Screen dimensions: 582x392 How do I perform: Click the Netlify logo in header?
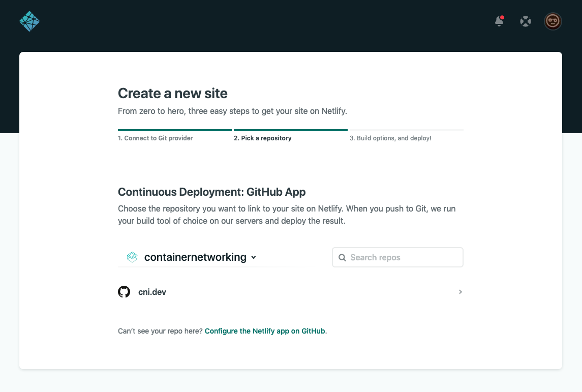[x=29, y=21]
